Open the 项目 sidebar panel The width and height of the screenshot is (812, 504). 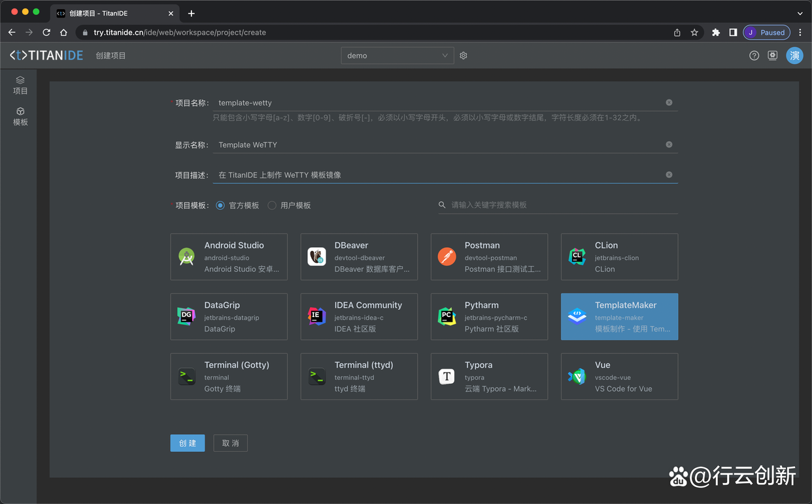(20, 84)
